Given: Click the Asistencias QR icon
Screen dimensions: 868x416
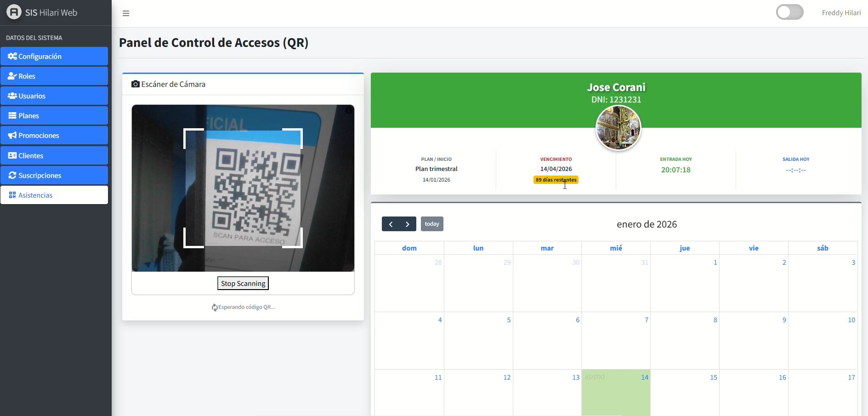Looking at the screenshot, I should point(12,195).
